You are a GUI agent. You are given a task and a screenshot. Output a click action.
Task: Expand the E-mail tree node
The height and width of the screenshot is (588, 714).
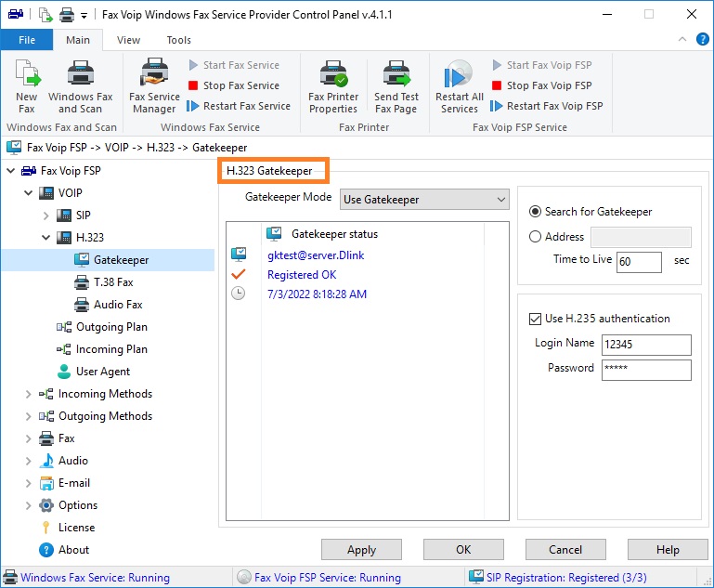[28, 483]
